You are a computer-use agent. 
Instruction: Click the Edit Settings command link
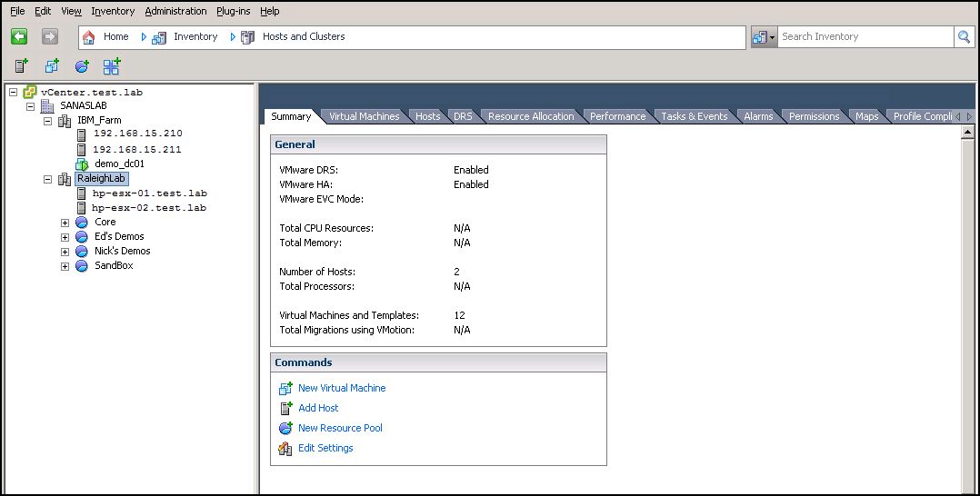point(325,448)
